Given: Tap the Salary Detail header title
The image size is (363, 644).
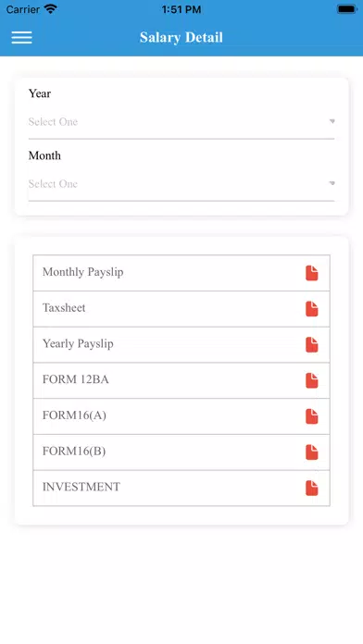Looking at the screenshot, I should click(181, 37).
